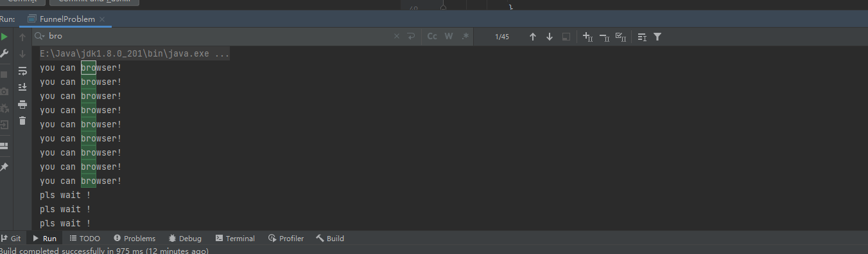The width and height of the screenshot is (868, 254).
Task: Add selection for next occurrence icon
Action: [x=587, y=37]
